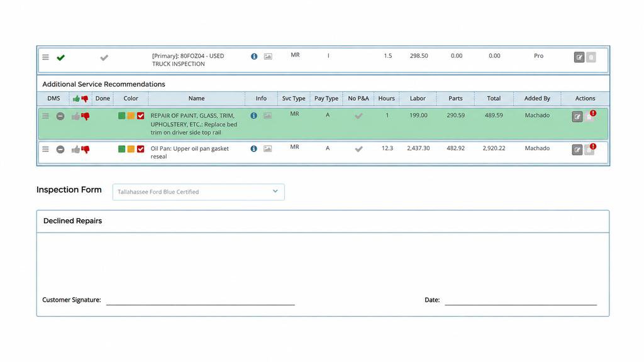Click the minus circle on the REPAIR OF PAINT row
Viewport: 644px width, 362px height.
click(60, 116)
